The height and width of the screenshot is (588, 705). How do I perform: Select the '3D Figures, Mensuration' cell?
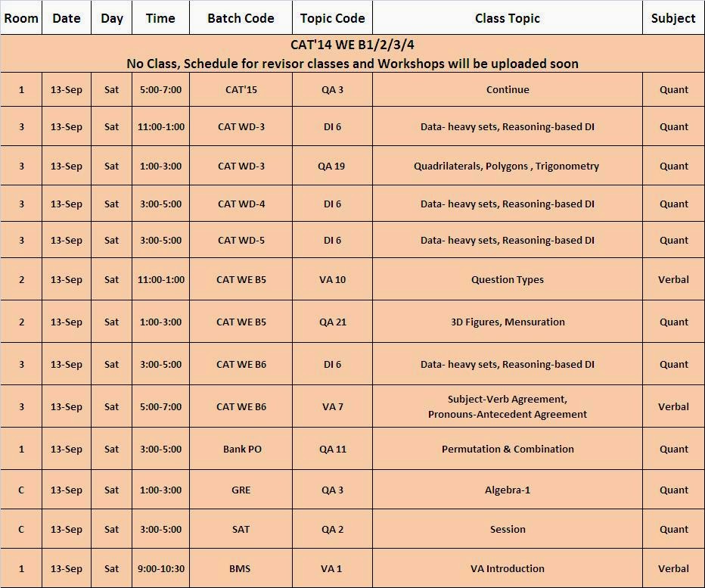(x=507, y=322)
